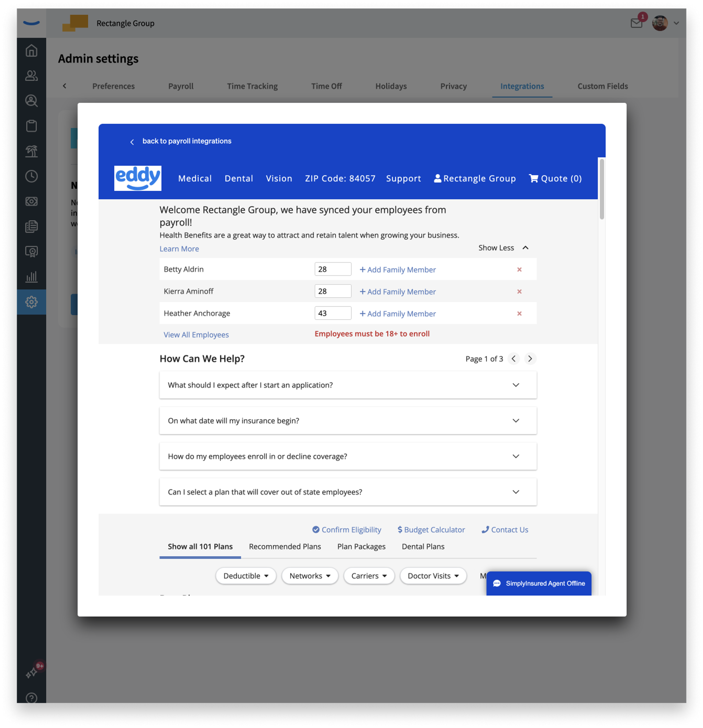
Task: Click the Learn More link
Action: pyautogui.click(x=179, y=249)
